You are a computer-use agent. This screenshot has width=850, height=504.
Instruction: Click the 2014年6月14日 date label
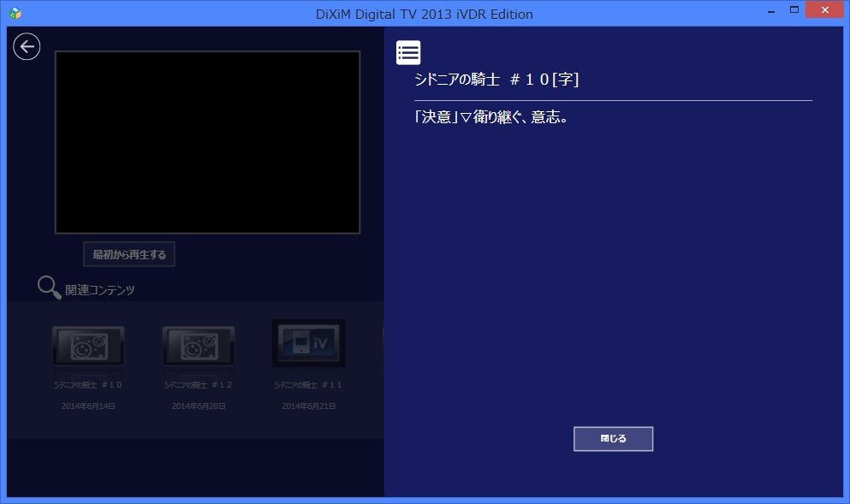88,406
